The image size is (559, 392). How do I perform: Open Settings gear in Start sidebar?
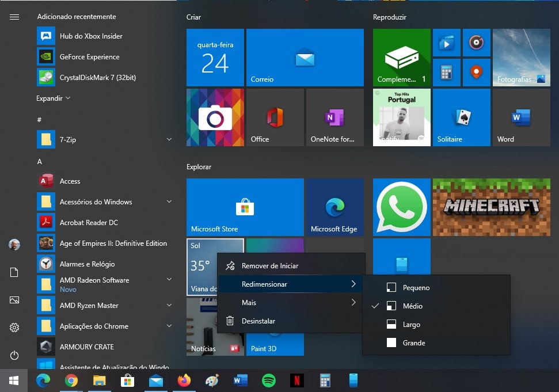14,328
